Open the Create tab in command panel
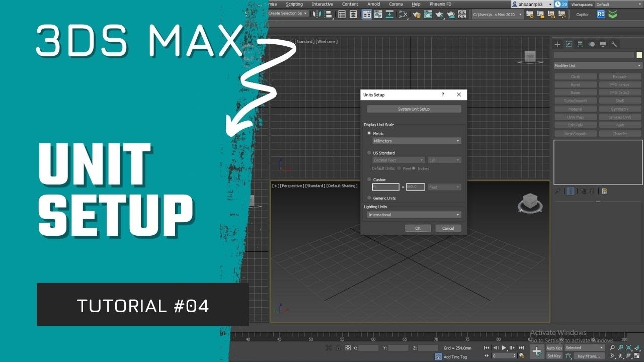 click(x=557, y=44)
